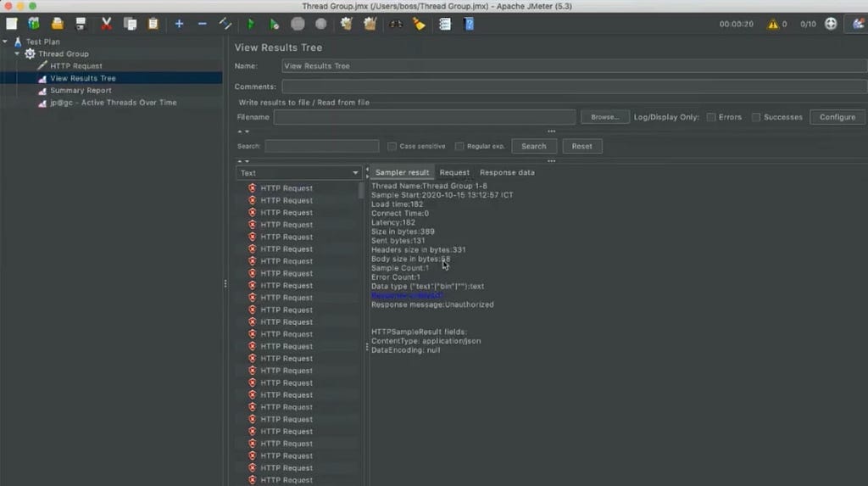
Task: Click the 0/10 thread count indicator
Action: click(808, 24)
